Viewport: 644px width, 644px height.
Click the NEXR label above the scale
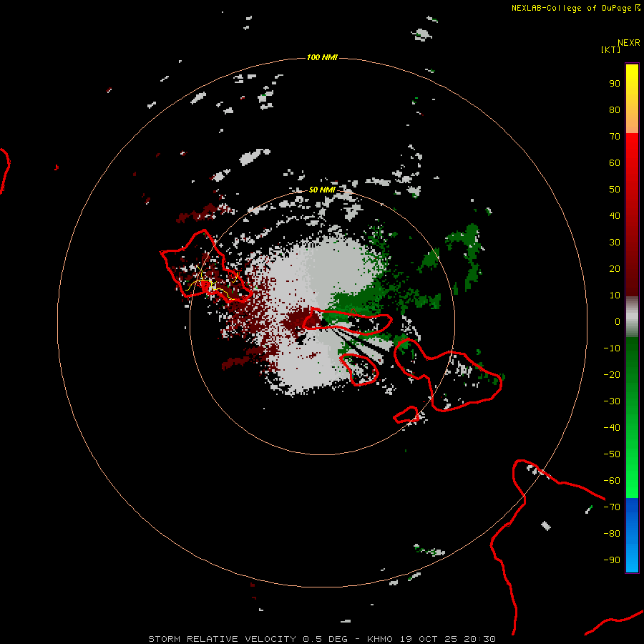pyautogui.click(x=629, y=43)
